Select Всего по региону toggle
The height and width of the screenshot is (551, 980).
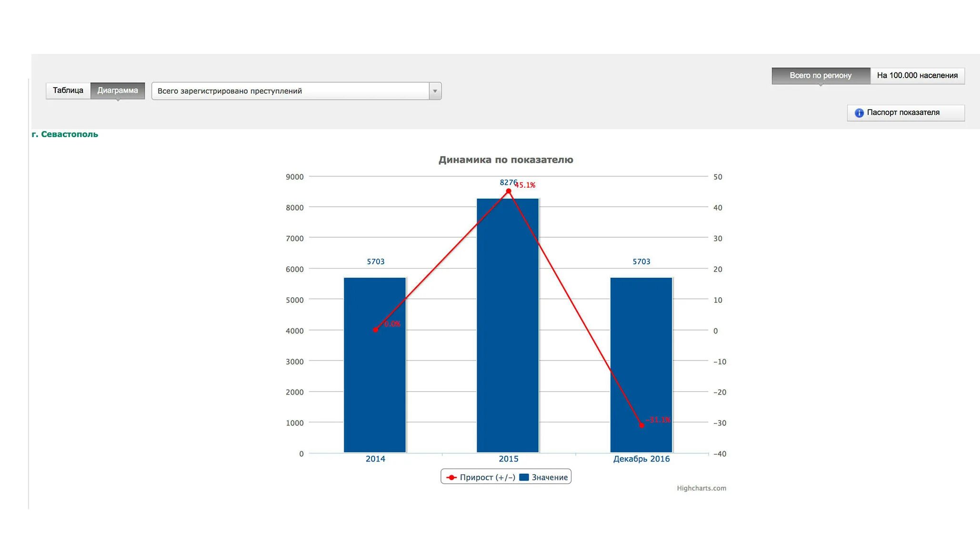820,76
